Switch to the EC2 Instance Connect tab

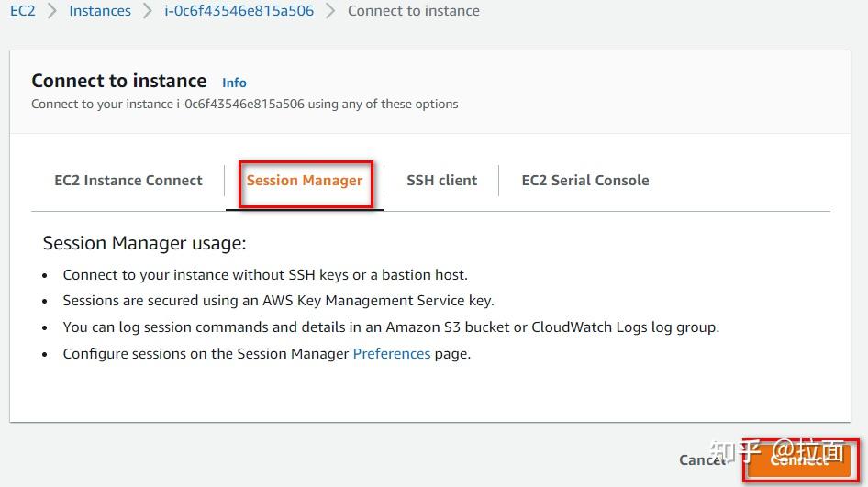128,181
